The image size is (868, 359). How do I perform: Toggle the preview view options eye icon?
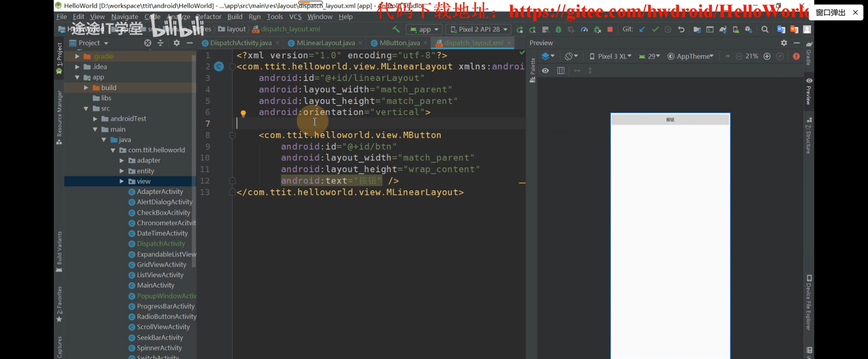point(545,71)
